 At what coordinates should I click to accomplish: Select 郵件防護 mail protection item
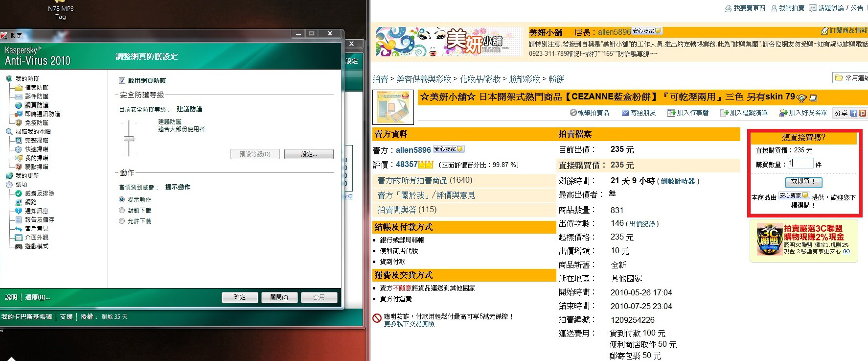pyautogui.click(x=36, y=96)
